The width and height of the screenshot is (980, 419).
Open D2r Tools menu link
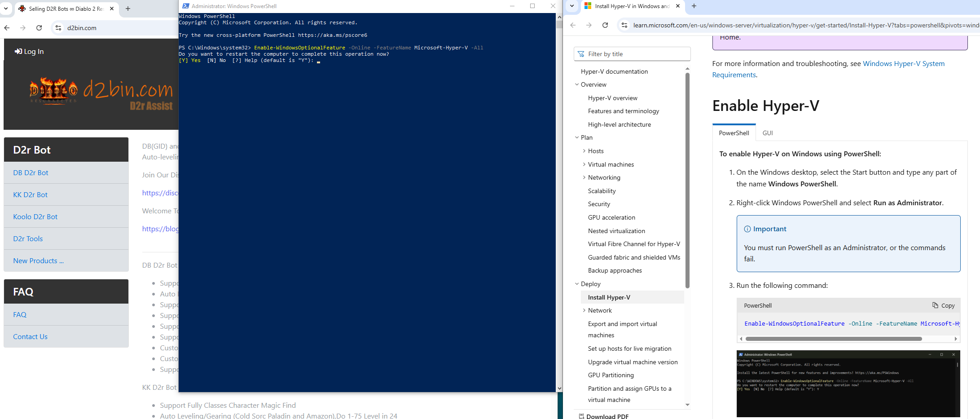[28, 238]
